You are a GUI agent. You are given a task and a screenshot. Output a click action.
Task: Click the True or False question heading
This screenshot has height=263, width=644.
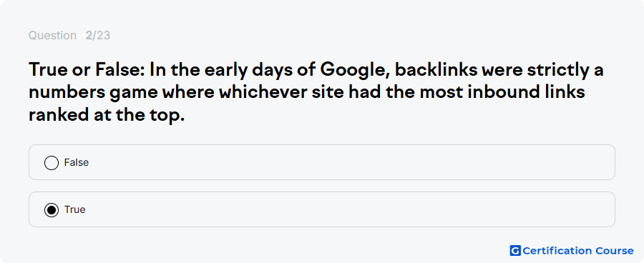pyautogui.click(x=316, y=93)
